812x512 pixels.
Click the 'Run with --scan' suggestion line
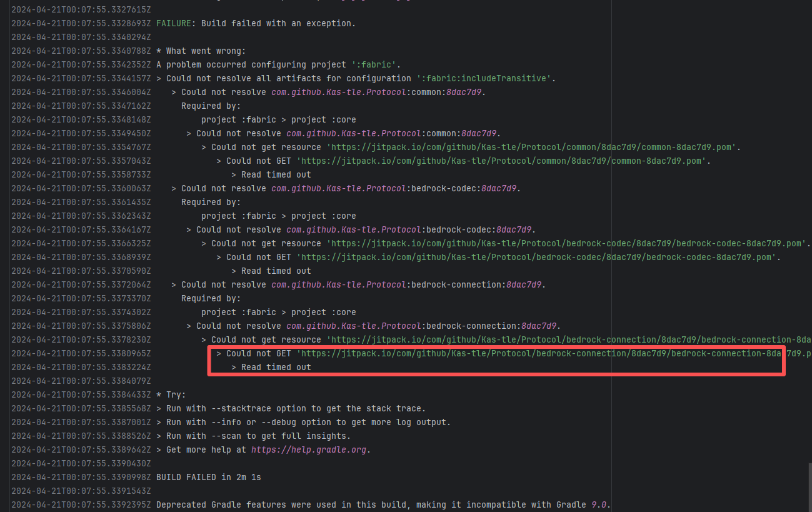click(253, 436)
